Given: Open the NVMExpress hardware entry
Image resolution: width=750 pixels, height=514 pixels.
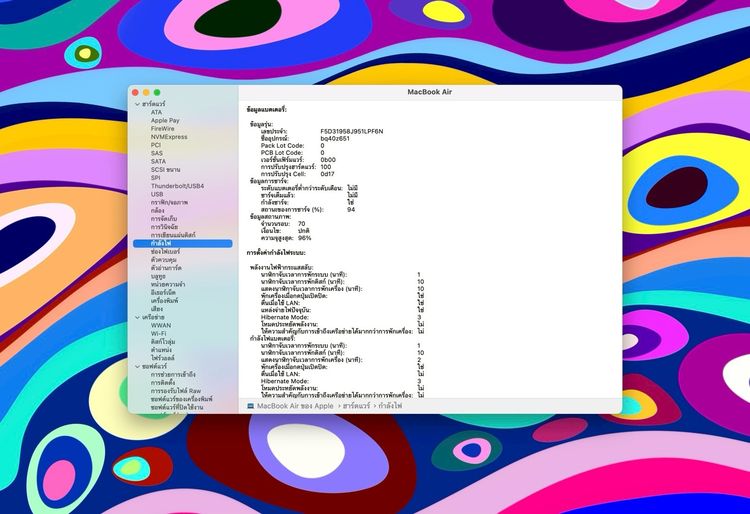Looking at the screenshot, I should [x=169, y=137].
